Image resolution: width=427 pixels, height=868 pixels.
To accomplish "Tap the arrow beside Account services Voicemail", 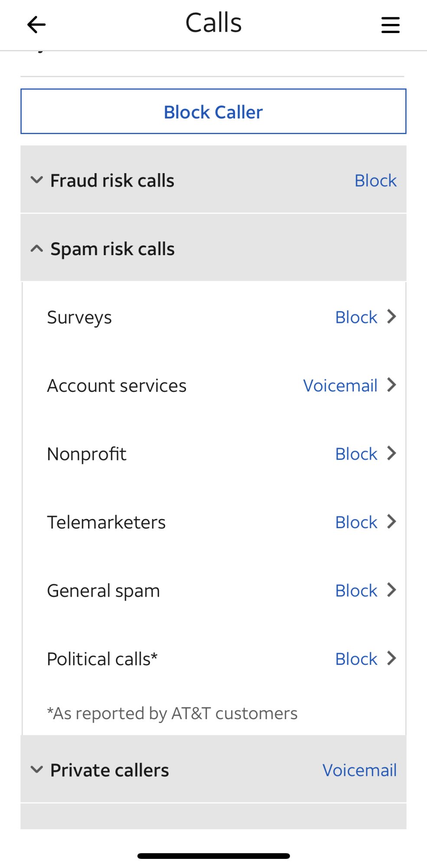I will coord(391,385).
